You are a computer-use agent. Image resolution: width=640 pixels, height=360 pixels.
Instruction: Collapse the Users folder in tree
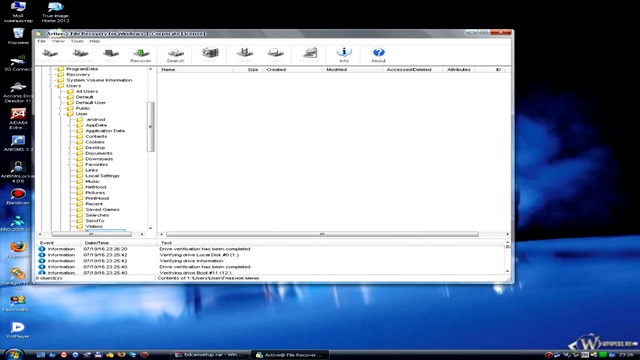(51, 86)
